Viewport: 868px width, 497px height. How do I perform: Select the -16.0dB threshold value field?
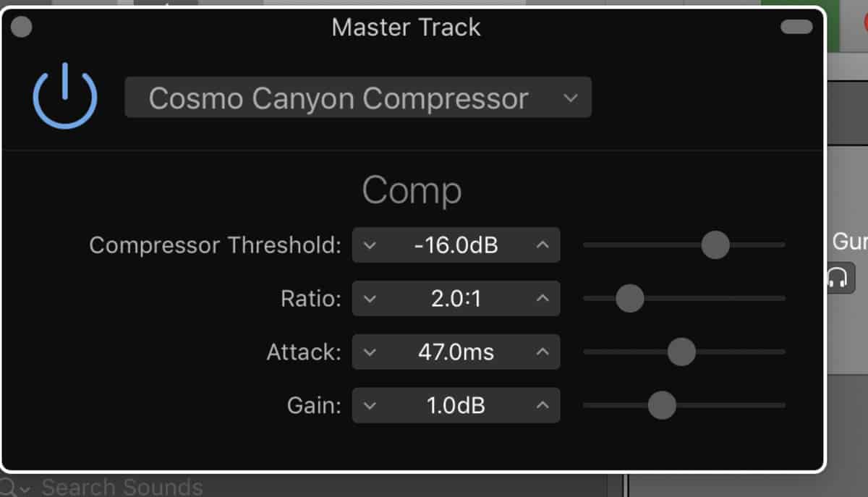[x=456, y=245]
